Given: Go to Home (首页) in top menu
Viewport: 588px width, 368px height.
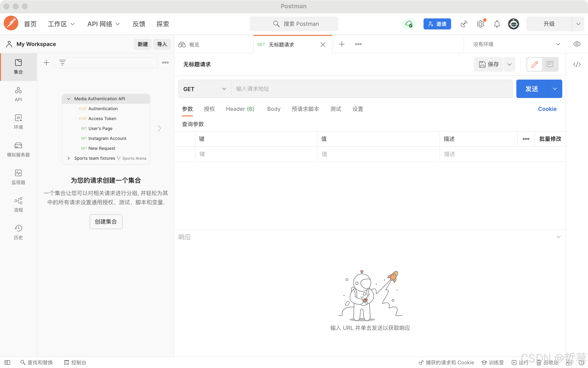Looking at the screenshot, I should (x=30, y=24).
